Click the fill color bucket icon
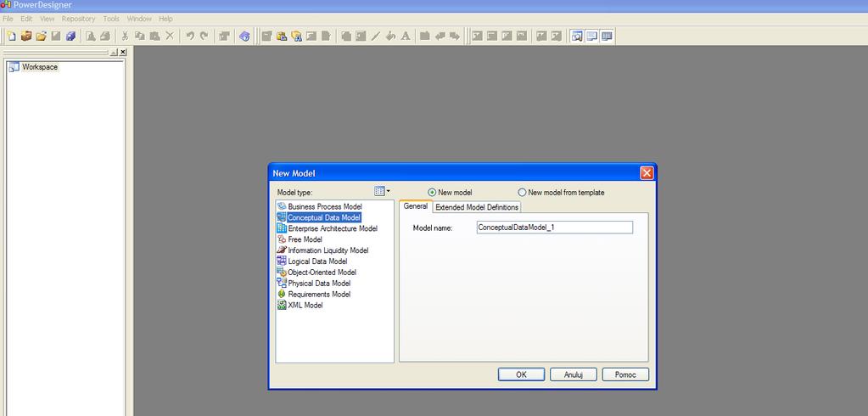 (391, 37)
